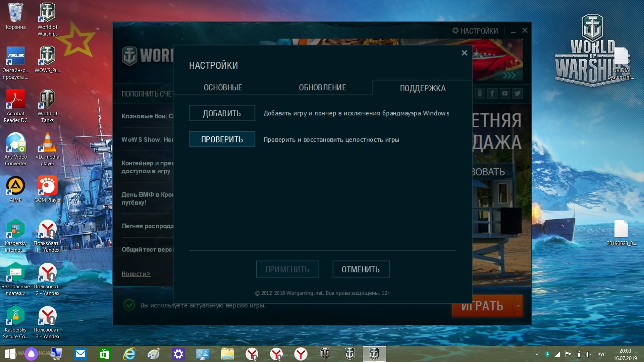Click the ОТМЕНИТЬ button
Image resolution: width=644 pixels, height=362 pixels.
[x=361, y=269]
